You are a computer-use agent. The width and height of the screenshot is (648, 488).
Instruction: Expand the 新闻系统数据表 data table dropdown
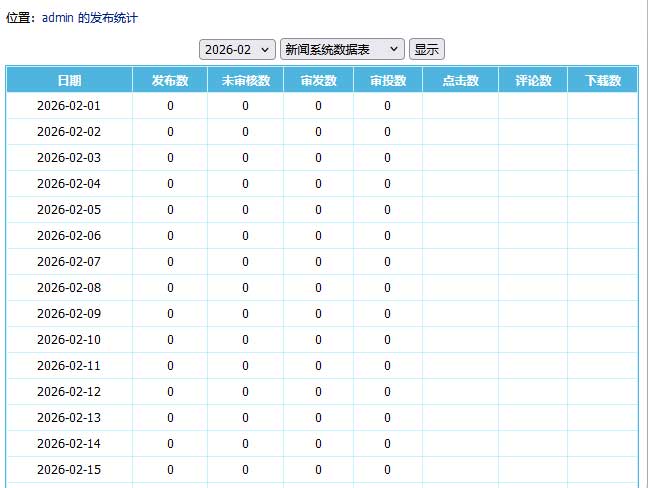pyautogui.click(x=342, y=49)
